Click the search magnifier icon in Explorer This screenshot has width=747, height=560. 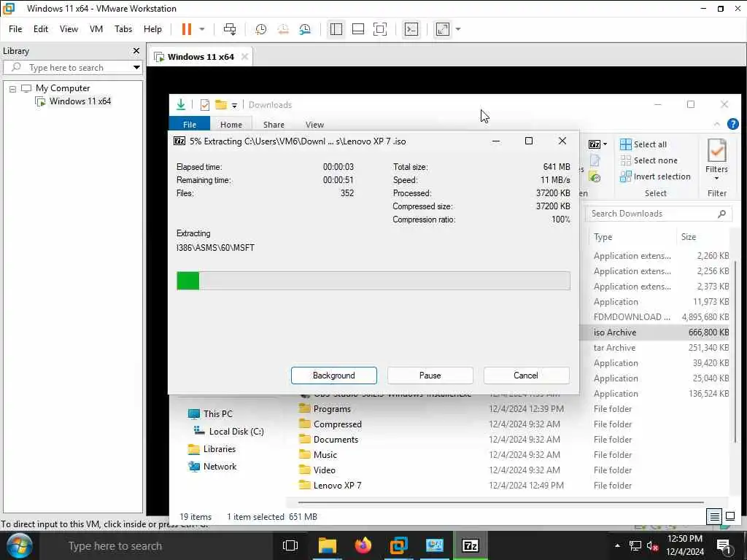pyautogui.click(x=721, y=214)
